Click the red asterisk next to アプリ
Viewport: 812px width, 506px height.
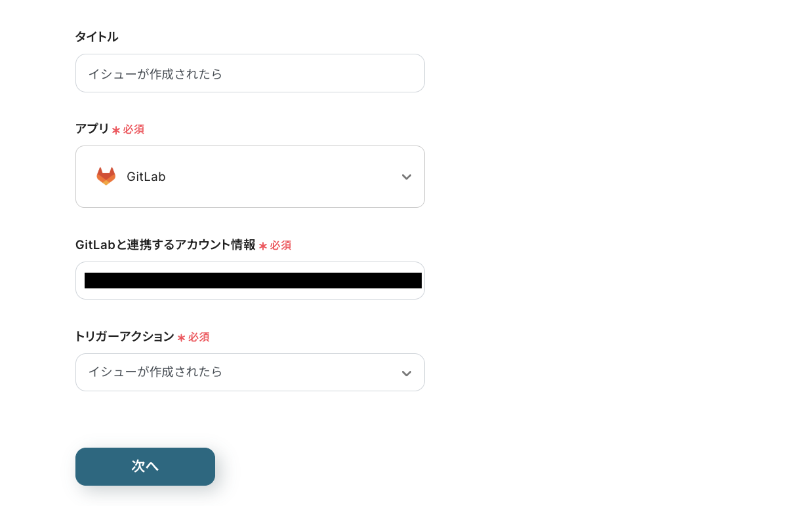point(116,130)
